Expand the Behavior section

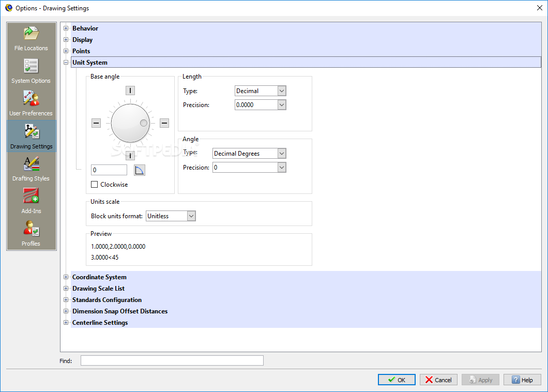pos(66,28)
